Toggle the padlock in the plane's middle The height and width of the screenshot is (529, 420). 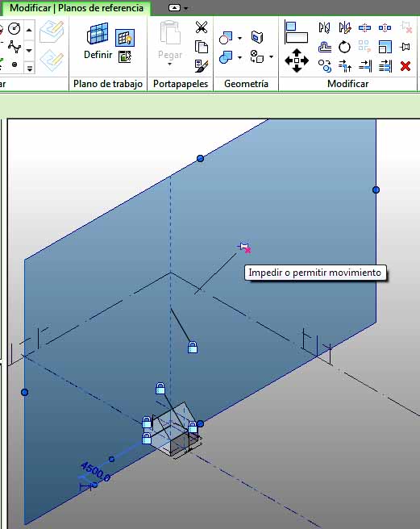(193, 347)
